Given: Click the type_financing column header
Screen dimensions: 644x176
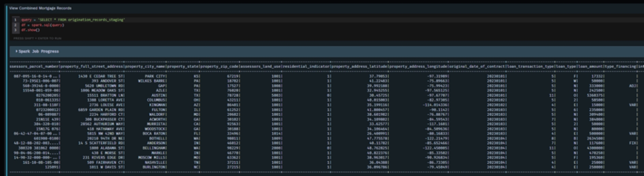Looking at the screenshot, I should 620,67.
